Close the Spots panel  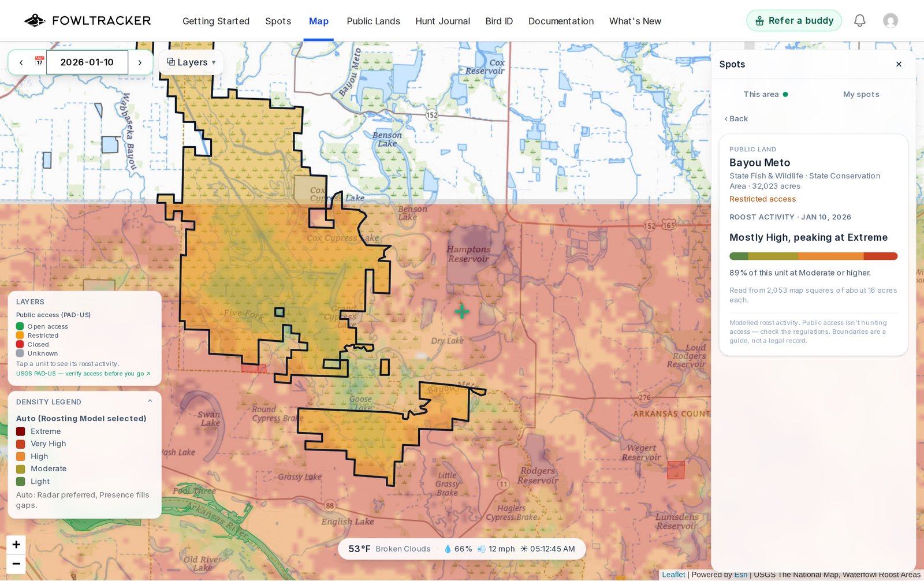coord(899,64)
